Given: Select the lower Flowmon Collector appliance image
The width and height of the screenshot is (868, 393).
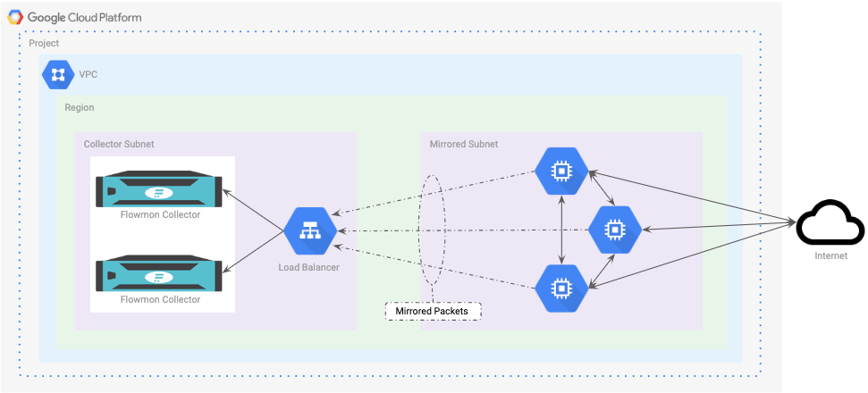Looking at the screenshot, I should (x=159, y=273).
